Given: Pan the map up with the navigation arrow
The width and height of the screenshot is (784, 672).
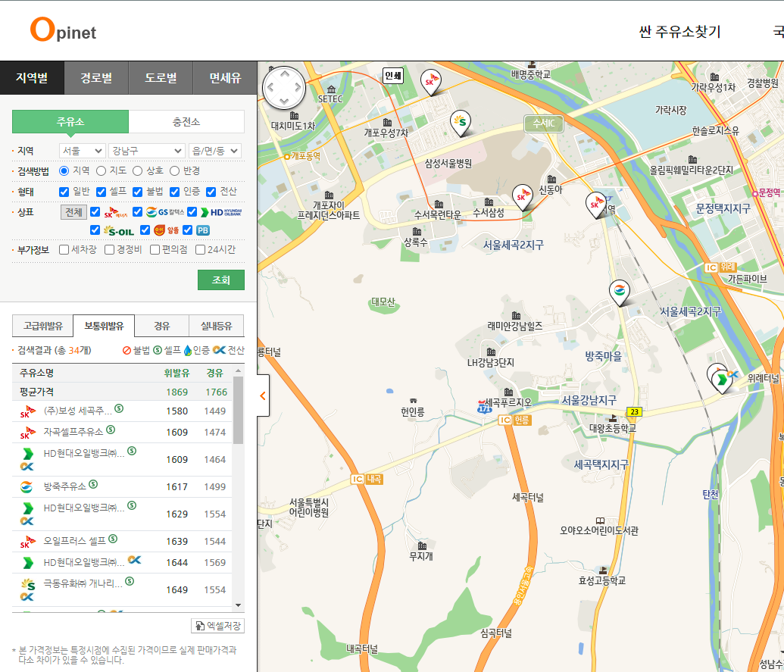Looking at the screenshot, I should 285,74.
